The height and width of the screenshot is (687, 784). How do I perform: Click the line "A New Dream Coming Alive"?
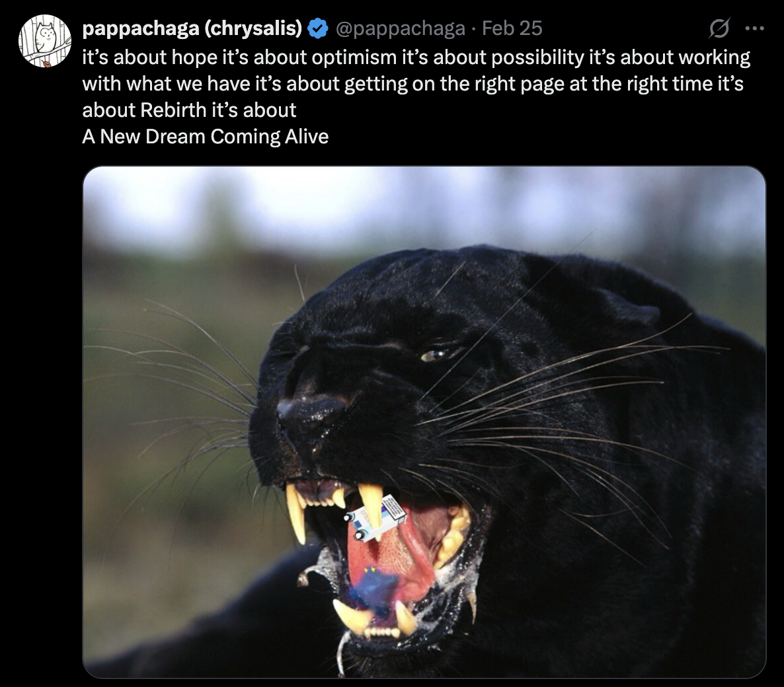click(x=206, y=136)
